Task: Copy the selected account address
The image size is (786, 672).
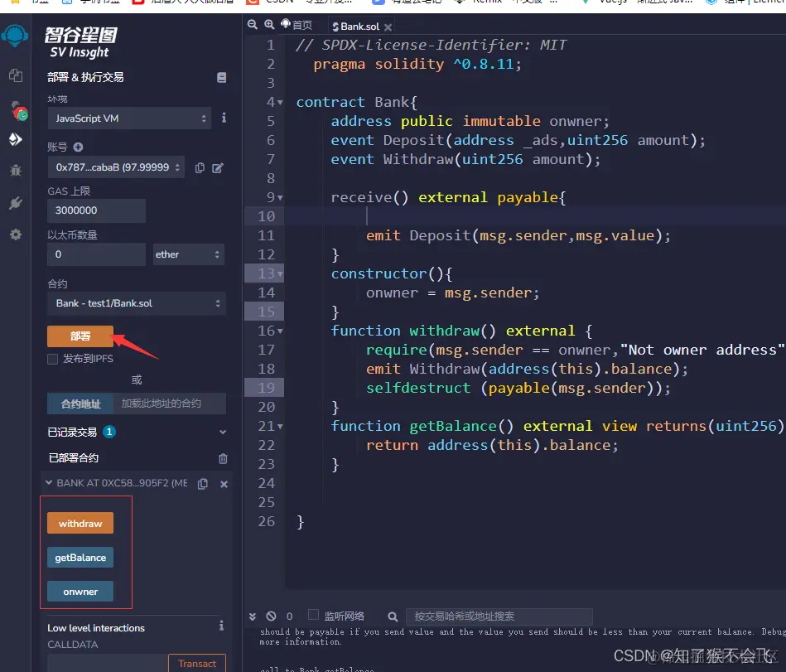Action: 200,167
